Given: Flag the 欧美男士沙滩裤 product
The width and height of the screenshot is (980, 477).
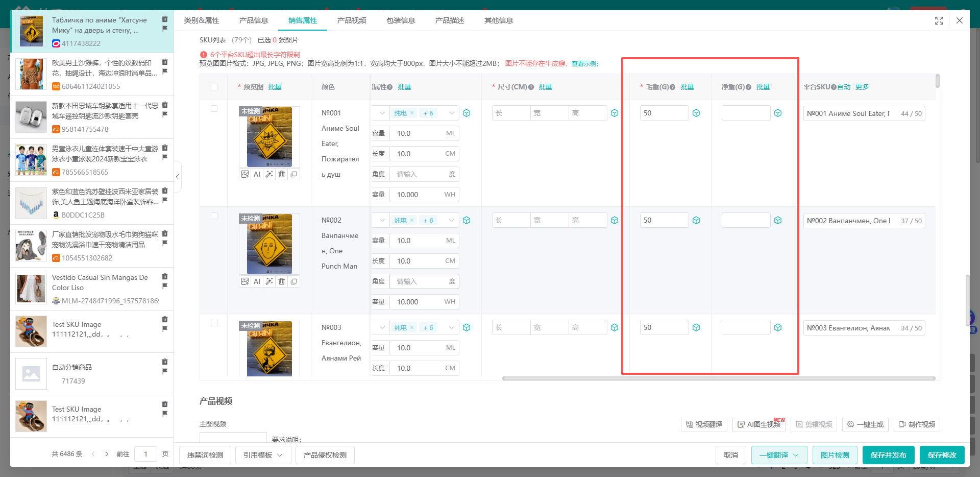Looking at the screenshot, I should pos(165,71).
